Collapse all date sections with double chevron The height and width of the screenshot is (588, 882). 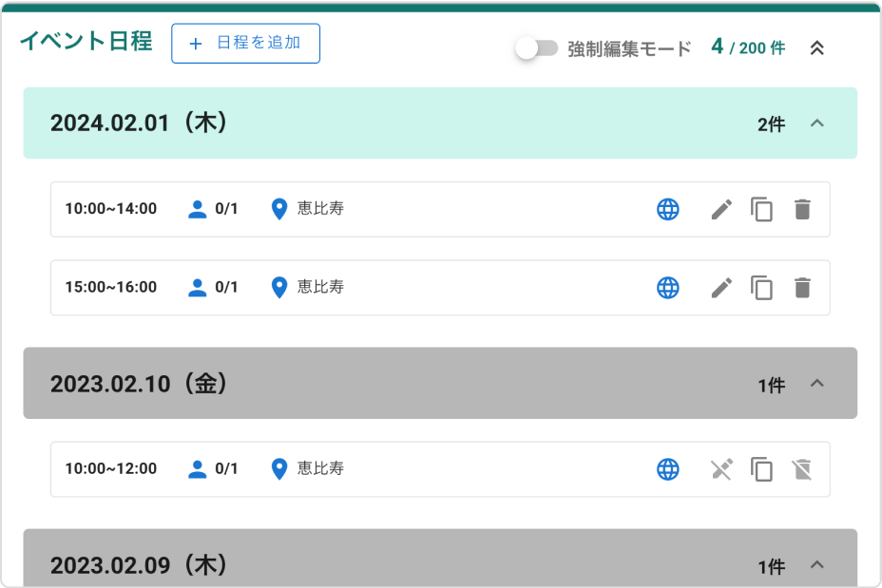point(816,47)
